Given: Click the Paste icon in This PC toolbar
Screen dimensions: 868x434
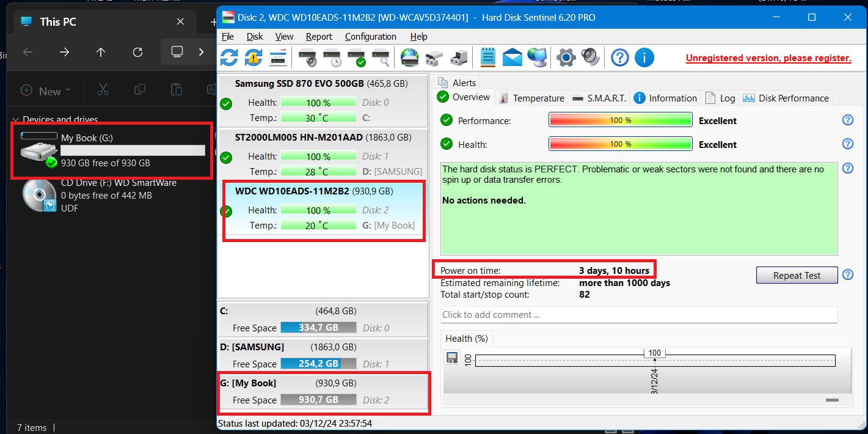Looking at the screenshot, I should pos(176,90).
